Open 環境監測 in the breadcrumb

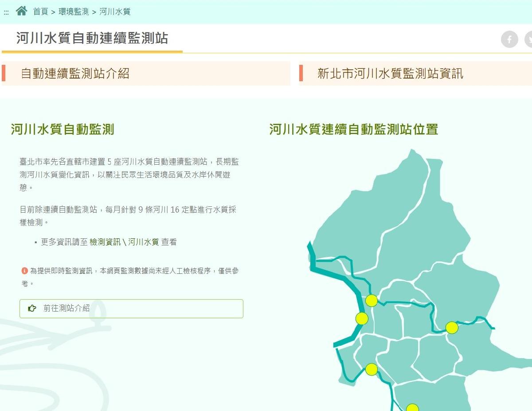(74, 12)
